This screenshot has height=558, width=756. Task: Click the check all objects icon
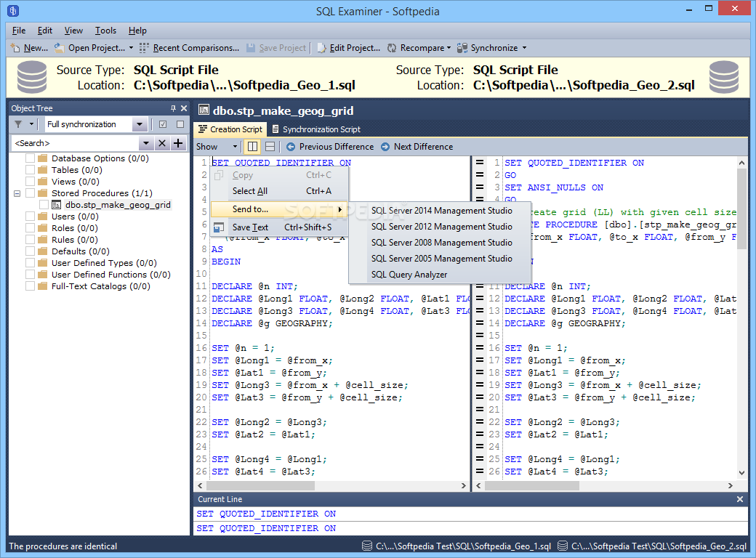(x=163, y=124)
